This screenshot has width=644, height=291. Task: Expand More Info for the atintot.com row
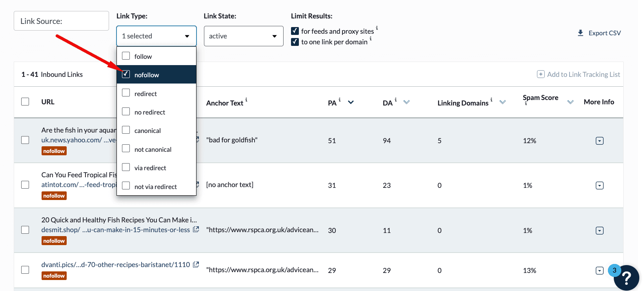click(599, 186)
